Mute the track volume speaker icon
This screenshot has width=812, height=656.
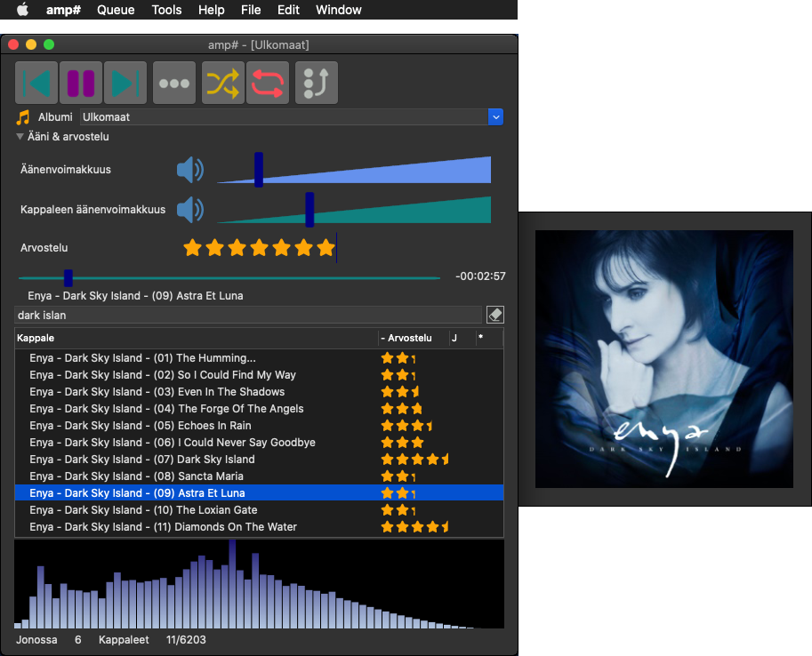coord(189,210)
